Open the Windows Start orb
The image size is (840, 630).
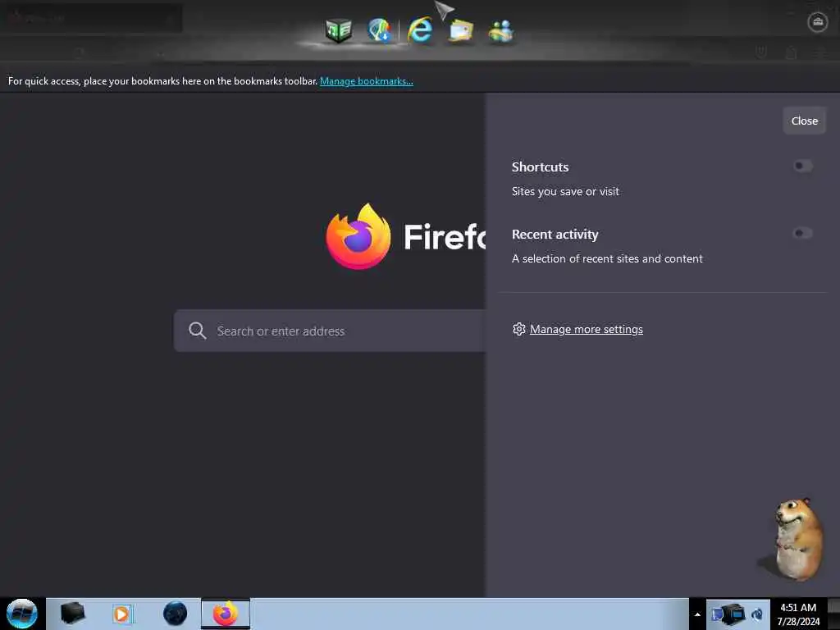click(22, 614)
